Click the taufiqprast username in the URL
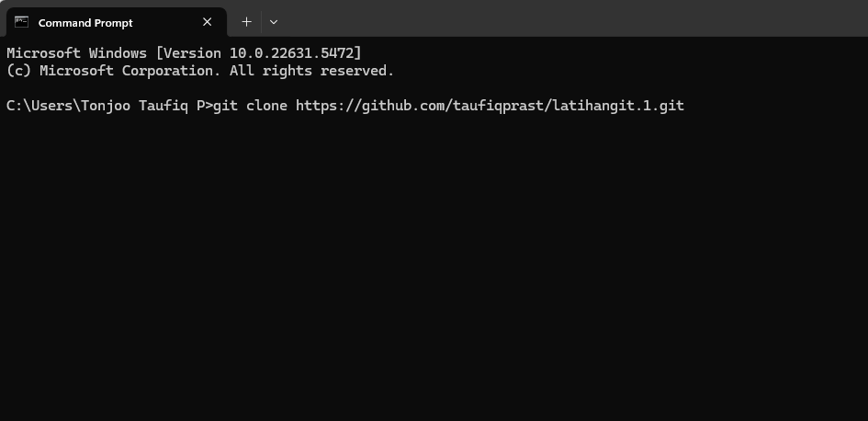 [498, 105]
